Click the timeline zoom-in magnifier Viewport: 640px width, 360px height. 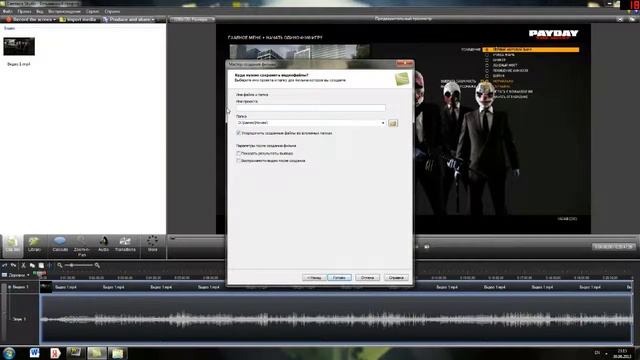[x=97, y=265]
